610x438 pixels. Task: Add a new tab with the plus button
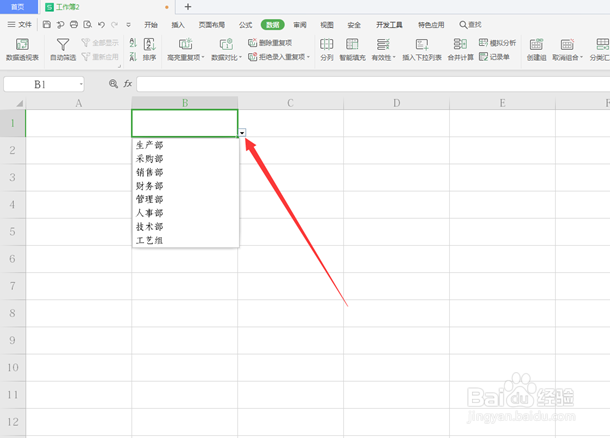[188, 7]
